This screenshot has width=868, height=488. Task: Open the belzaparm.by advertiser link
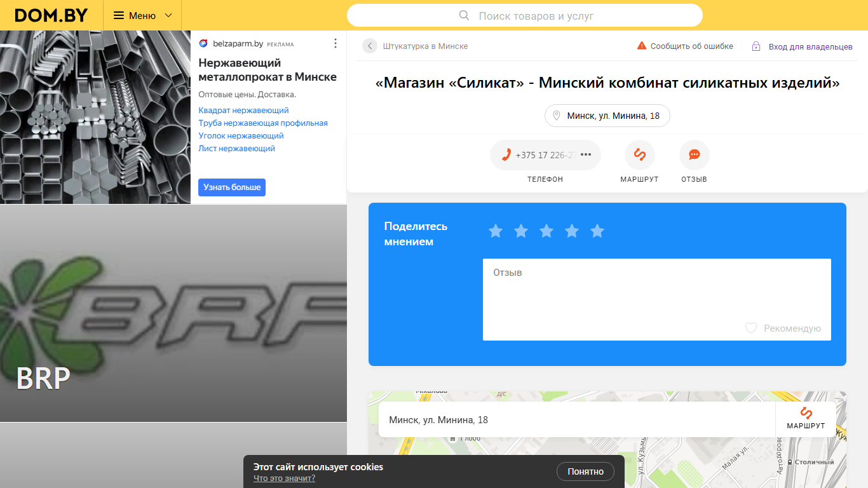237,44
